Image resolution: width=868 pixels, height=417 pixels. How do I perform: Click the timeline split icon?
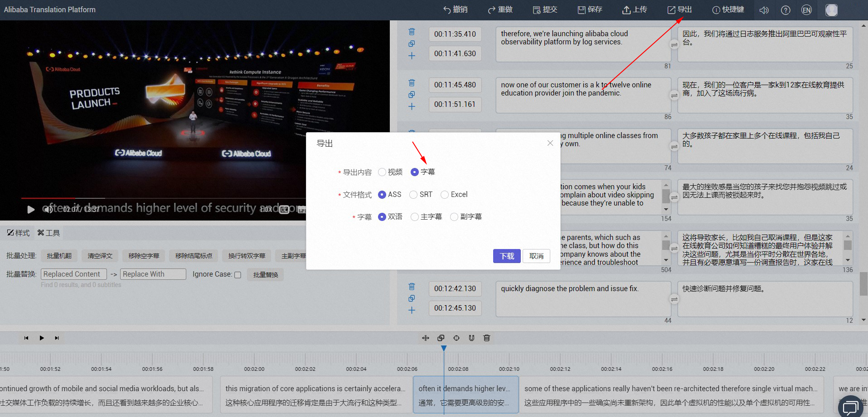click(426, 338)
